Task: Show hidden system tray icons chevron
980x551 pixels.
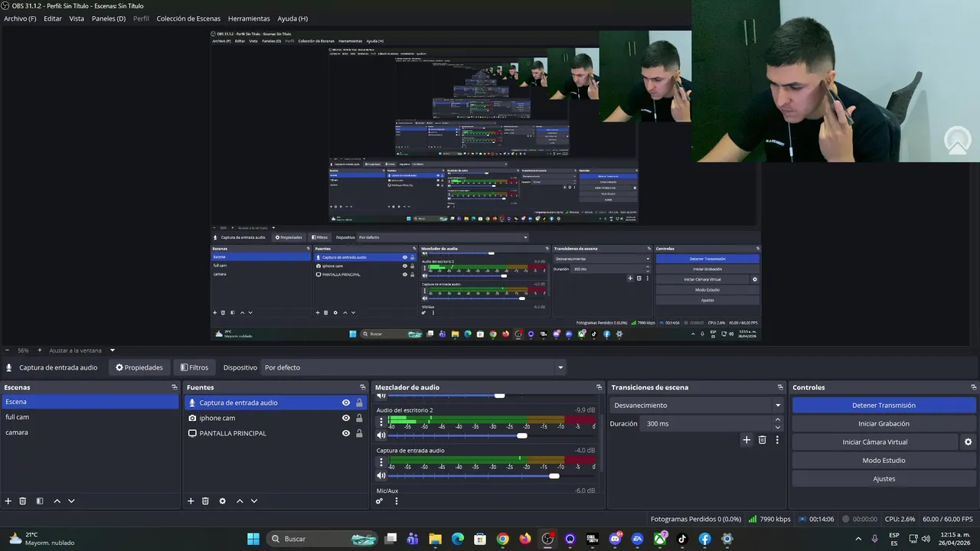Action: (x=857, y=539)
